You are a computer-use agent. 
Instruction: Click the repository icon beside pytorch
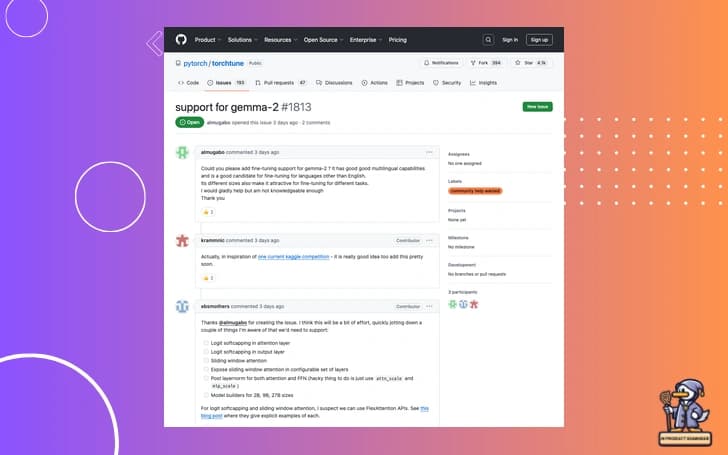coord(178,63)
